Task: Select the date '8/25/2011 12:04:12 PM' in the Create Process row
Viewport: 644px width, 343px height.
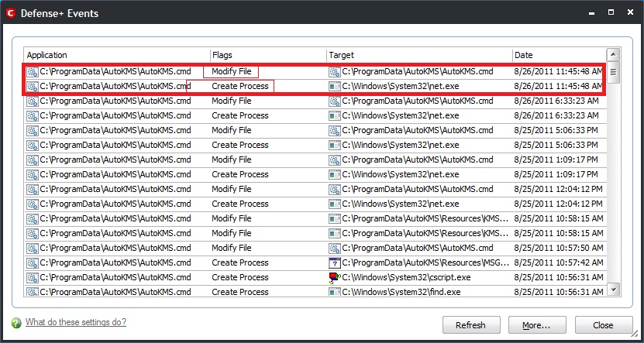Action: pyautogui.click(x=559, y=204)
